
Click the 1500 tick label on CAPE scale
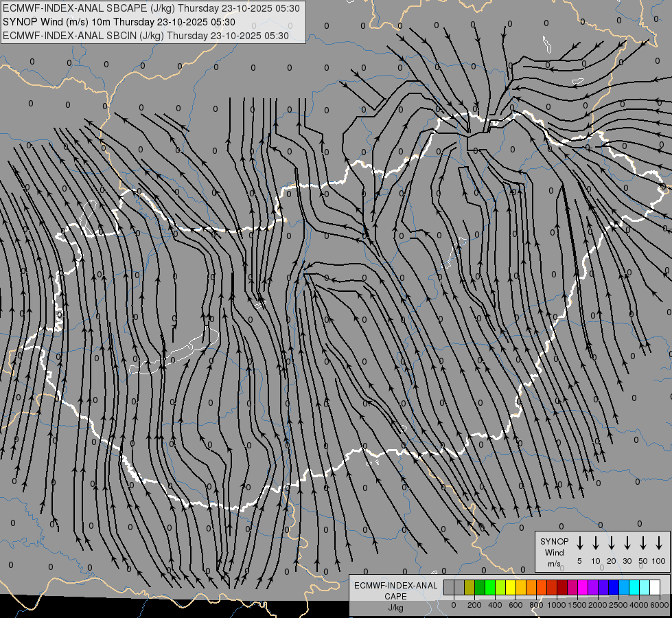tap(577, 605)
